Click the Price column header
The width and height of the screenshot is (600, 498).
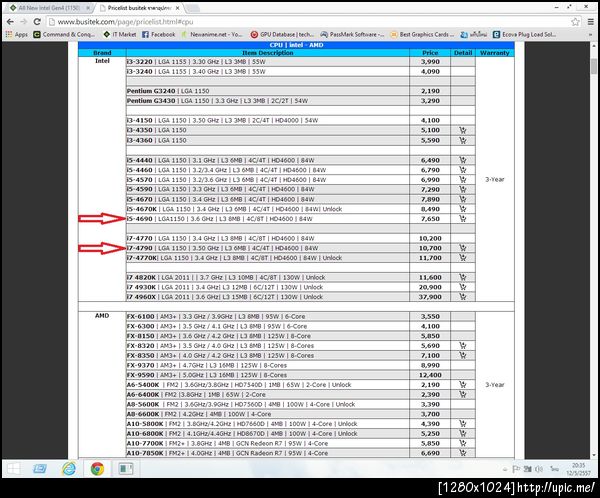click(430, 53)
